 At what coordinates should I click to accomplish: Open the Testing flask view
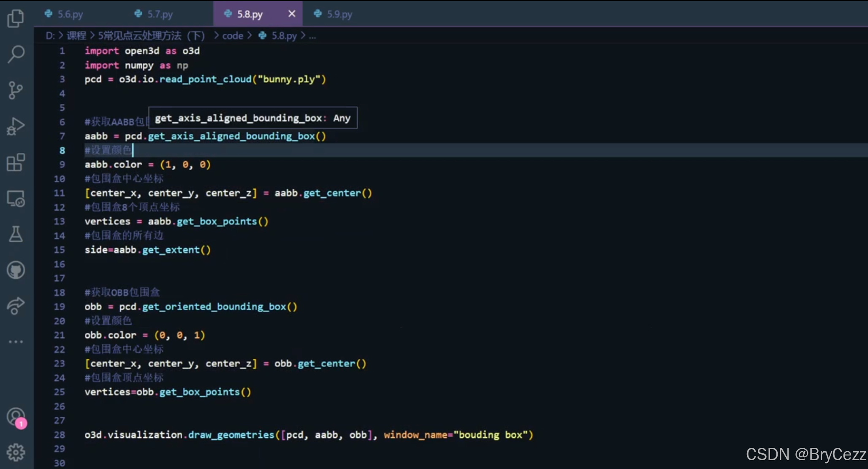pos(16,234)
